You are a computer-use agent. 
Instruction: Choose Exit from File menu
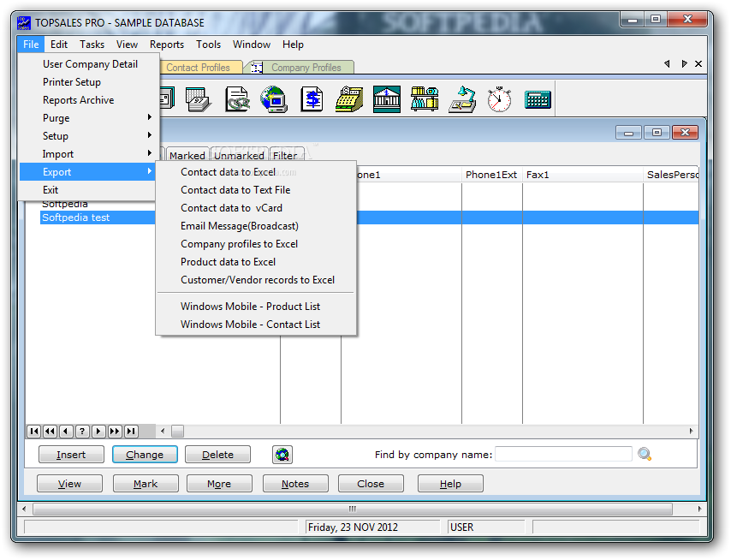point(87,190)
